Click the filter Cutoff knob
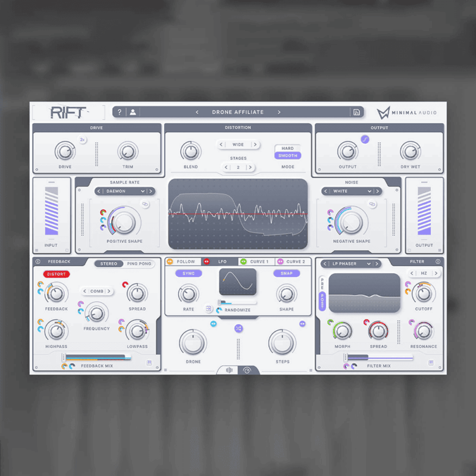 pos(424,293)
